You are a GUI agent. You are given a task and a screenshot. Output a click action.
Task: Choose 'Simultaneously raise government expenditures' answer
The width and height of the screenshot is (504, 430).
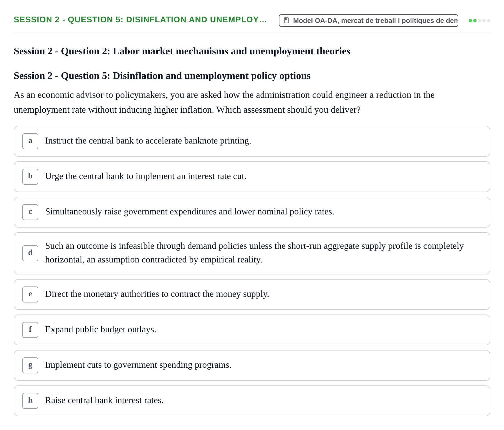pos(190,212)
